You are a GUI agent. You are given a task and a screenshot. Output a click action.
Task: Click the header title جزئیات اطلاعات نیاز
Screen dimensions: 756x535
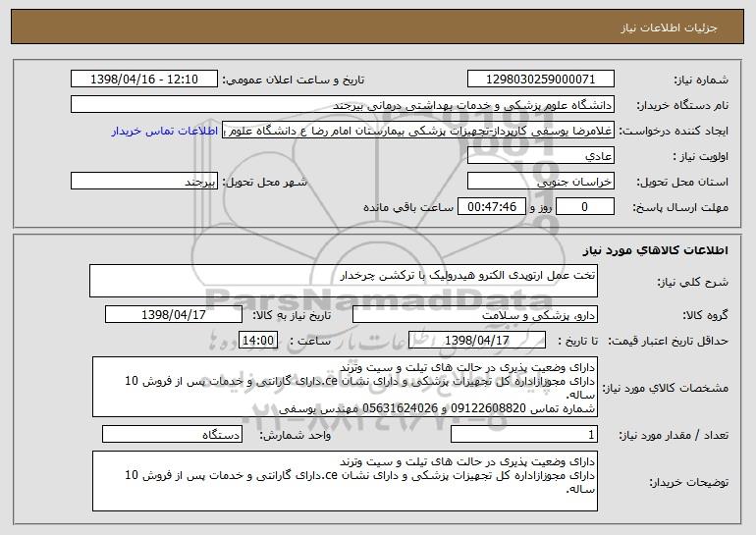pyautogui.click(x=669, y=27)
